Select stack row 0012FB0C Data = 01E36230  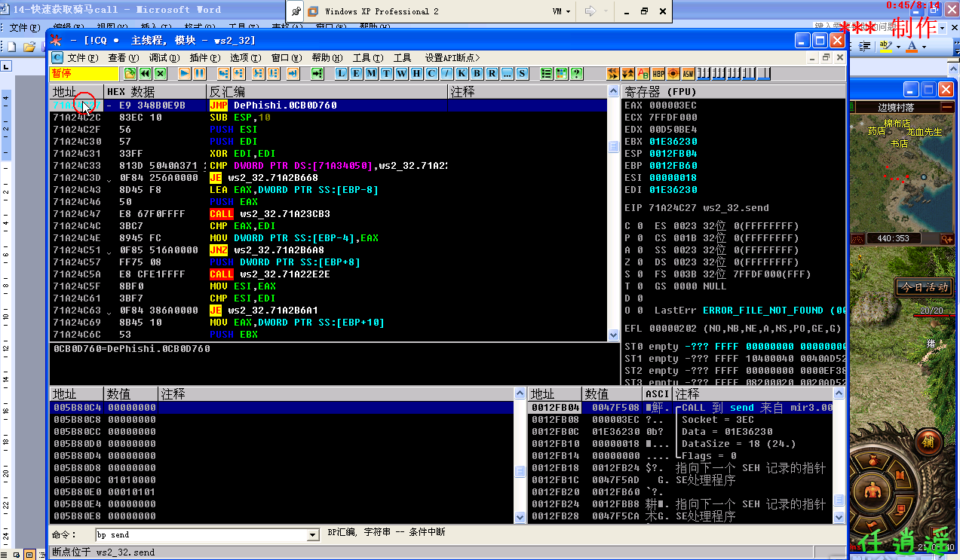click(681, 432)
